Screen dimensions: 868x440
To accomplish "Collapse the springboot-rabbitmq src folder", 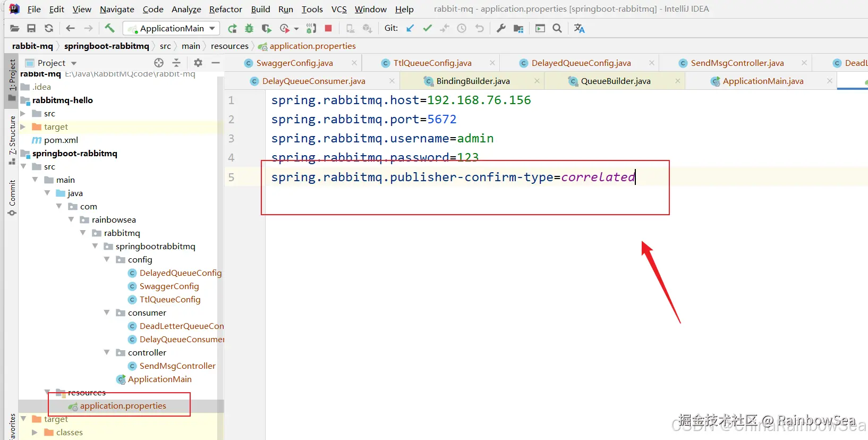I will [x=23, y=166].
